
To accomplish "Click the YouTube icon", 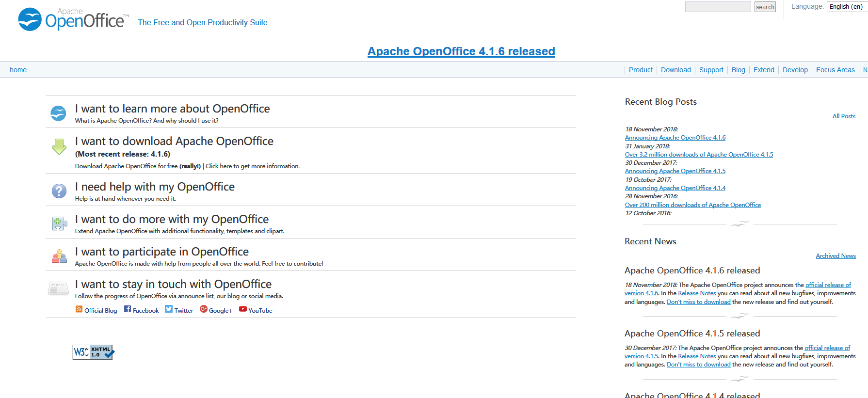I will 243,309.
